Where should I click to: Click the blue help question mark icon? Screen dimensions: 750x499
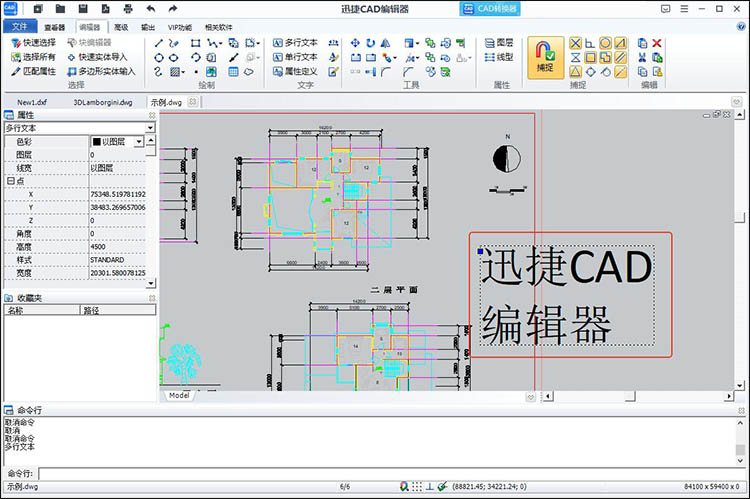[741, 27]
